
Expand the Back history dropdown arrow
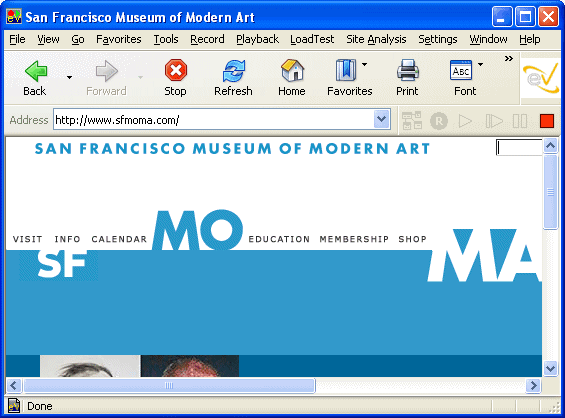point(69,77)
